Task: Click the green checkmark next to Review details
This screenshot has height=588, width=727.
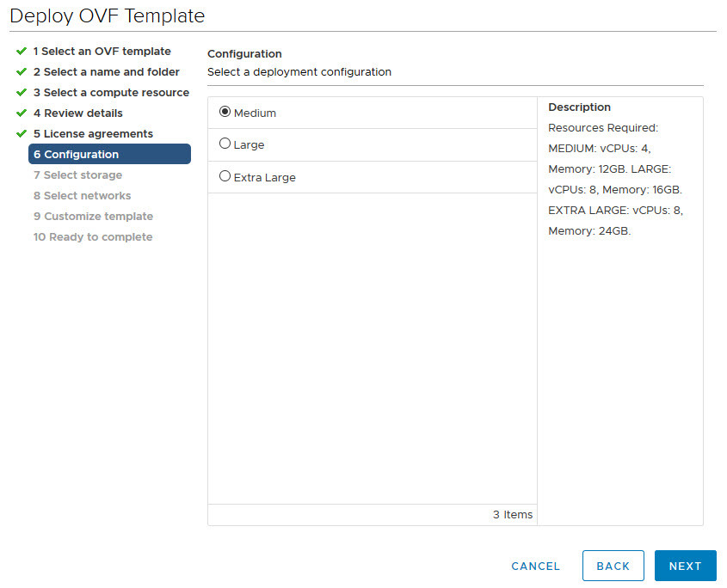Action: [22, 113]
